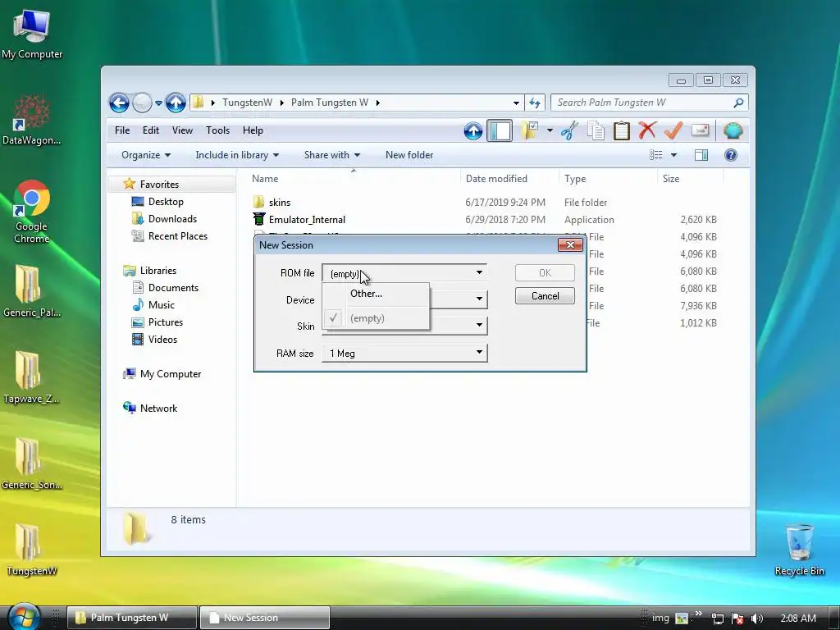Expand the Share with dropdown
Screen dimensions: 840x630
pyautogui.click(x=331, y=155)
